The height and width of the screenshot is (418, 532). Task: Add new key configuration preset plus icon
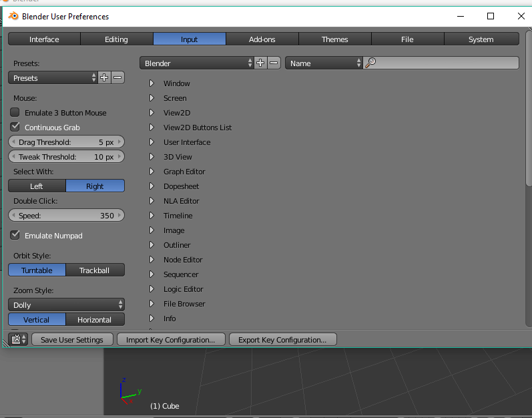[260, 63]
